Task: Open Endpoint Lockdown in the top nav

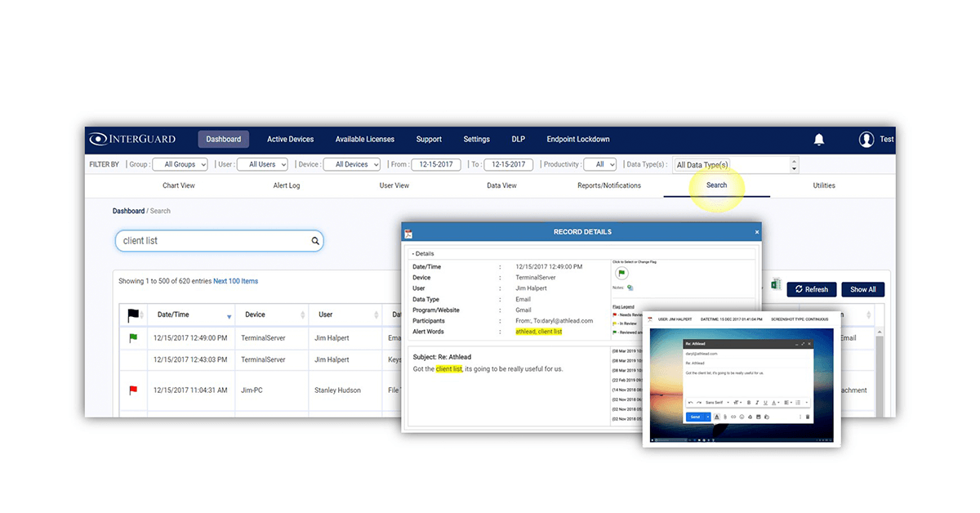Action: pyautogui.click(x=578, y=139)
